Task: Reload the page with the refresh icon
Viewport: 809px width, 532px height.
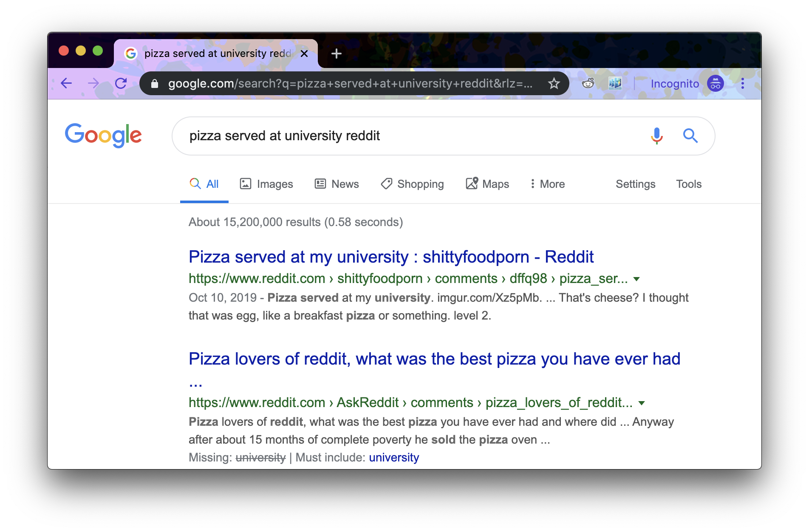Action: pyautogui.click(x=121, y=83)
